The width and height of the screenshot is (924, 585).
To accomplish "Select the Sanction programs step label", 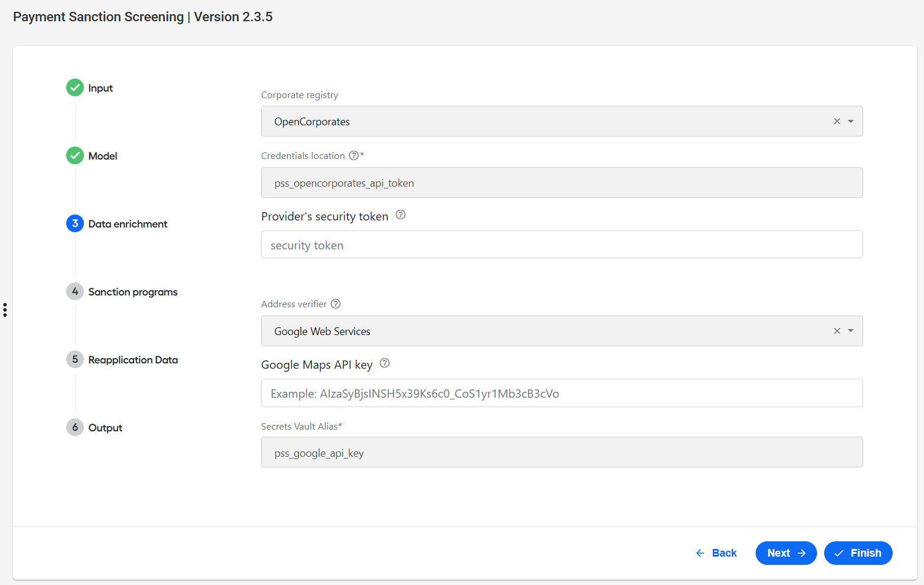I will click(133, 292).
